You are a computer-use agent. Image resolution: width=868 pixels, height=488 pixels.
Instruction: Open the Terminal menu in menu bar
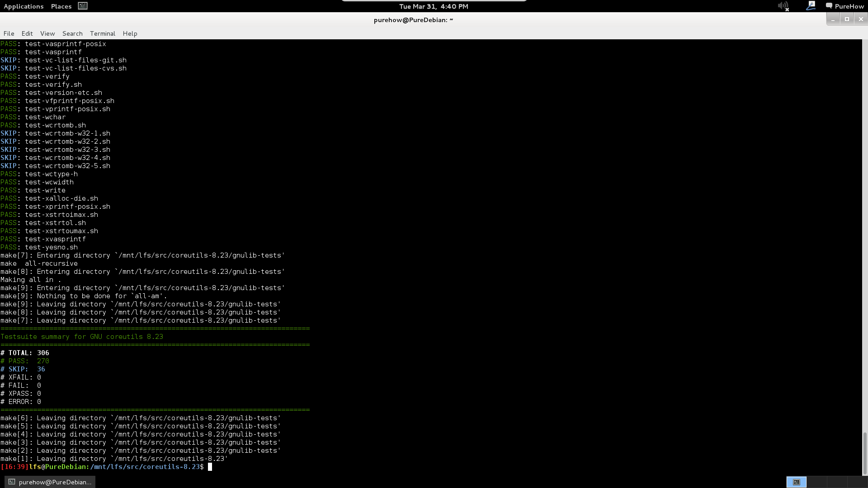[103, 33]
